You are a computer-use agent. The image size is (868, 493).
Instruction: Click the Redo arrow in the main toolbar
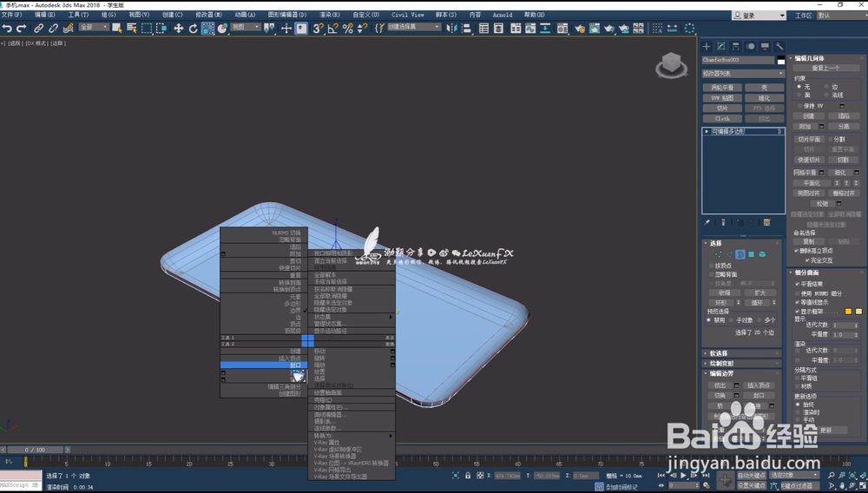(22, 28)
